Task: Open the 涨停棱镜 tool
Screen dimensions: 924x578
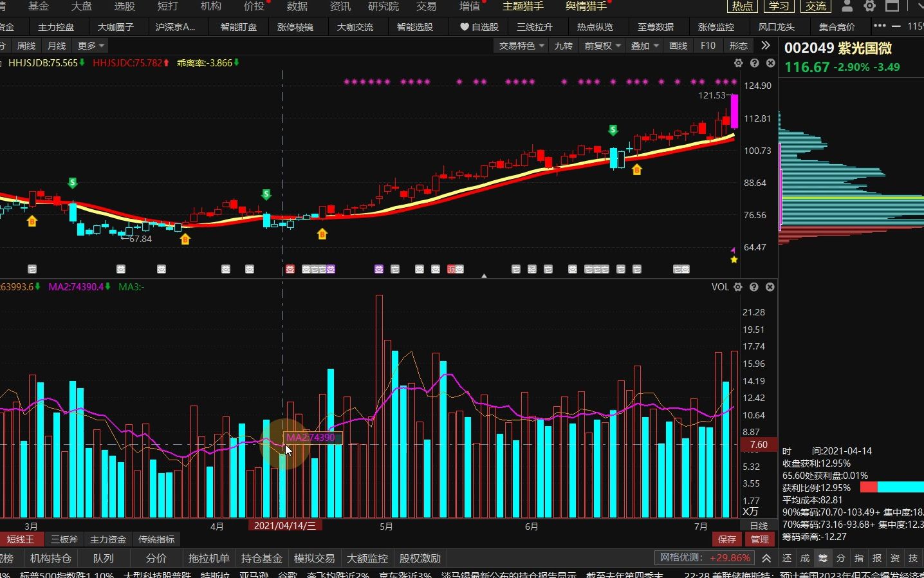Action: (x=295, y=27)
